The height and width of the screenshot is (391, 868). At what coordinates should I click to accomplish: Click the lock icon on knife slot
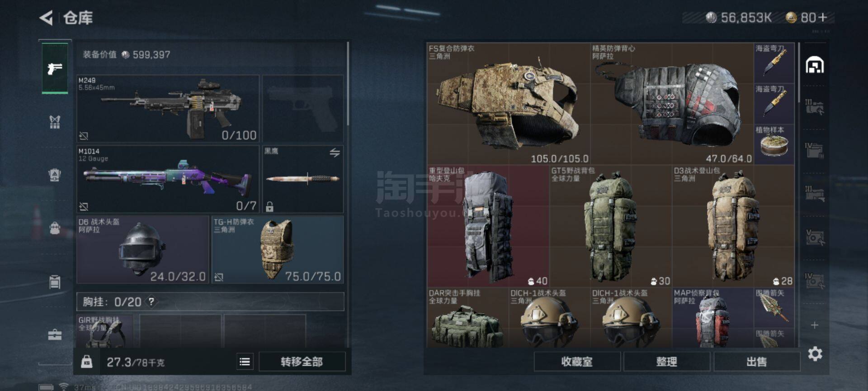click(x=269, y=207)
